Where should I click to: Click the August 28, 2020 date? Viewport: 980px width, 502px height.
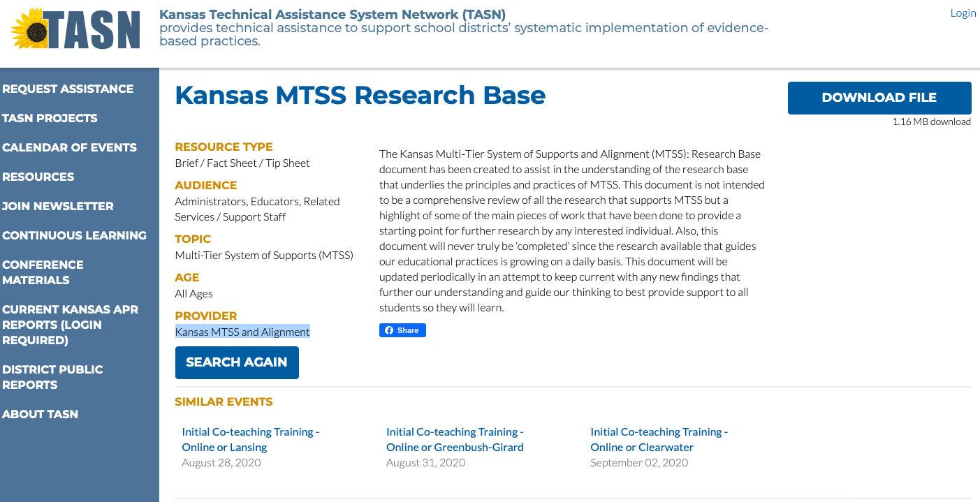[x=221, y=462]
